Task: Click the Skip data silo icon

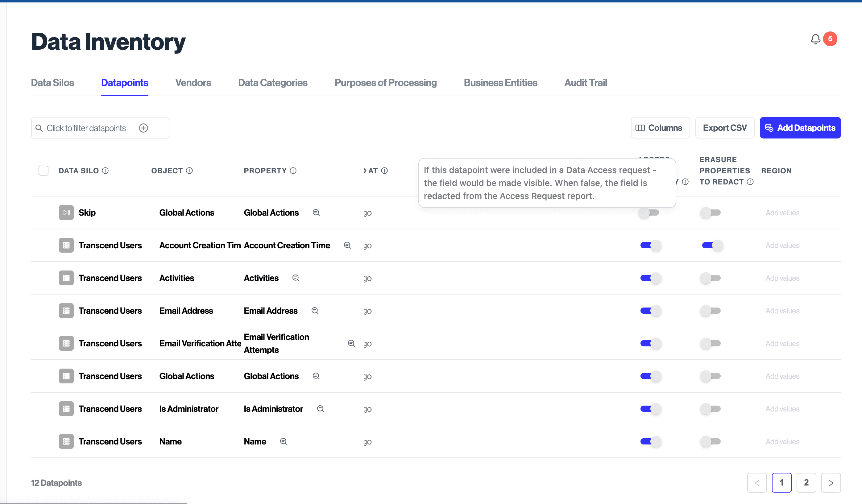Action: coord(66,213)
